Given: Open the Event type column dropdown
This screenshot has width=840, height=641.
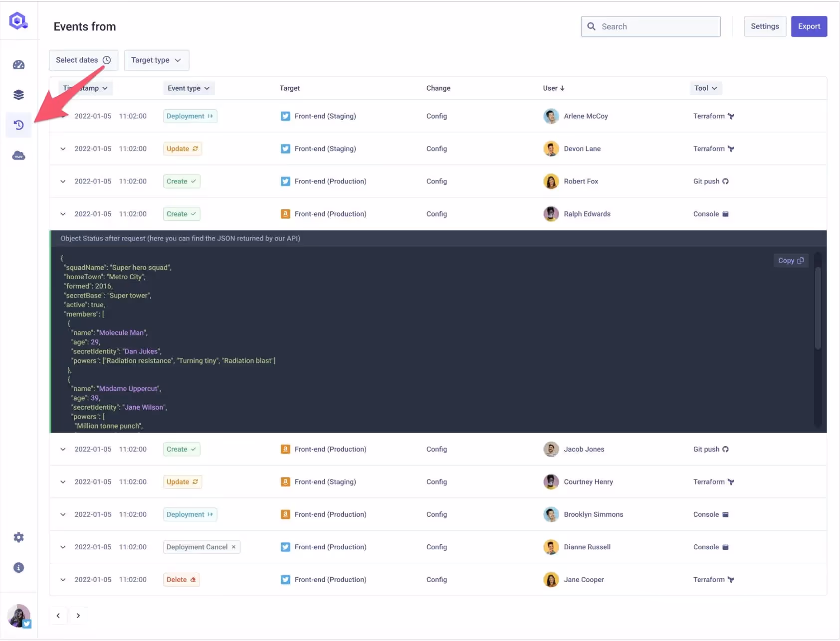Looking at the screenshot, I should click(189, 88).
